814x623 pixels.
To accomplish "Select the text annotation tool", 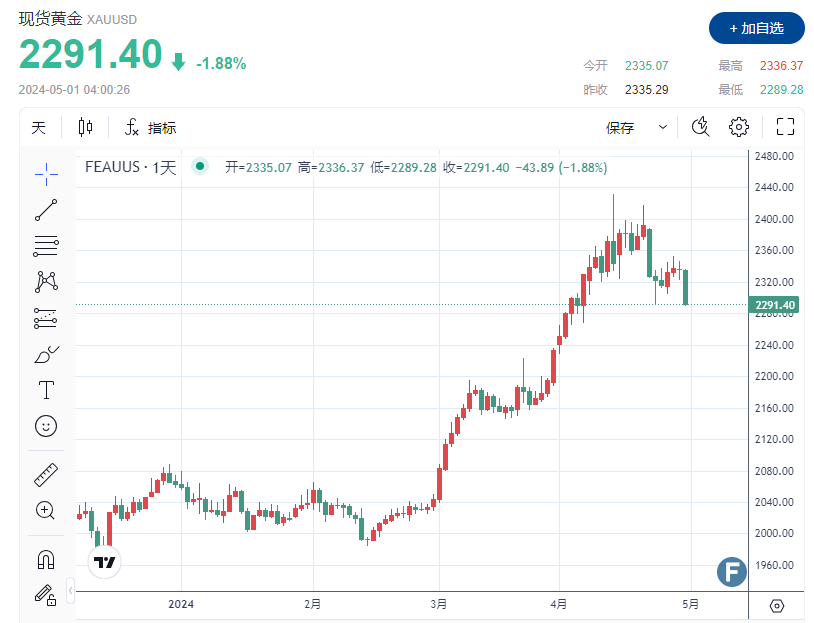I will point(45,389).
